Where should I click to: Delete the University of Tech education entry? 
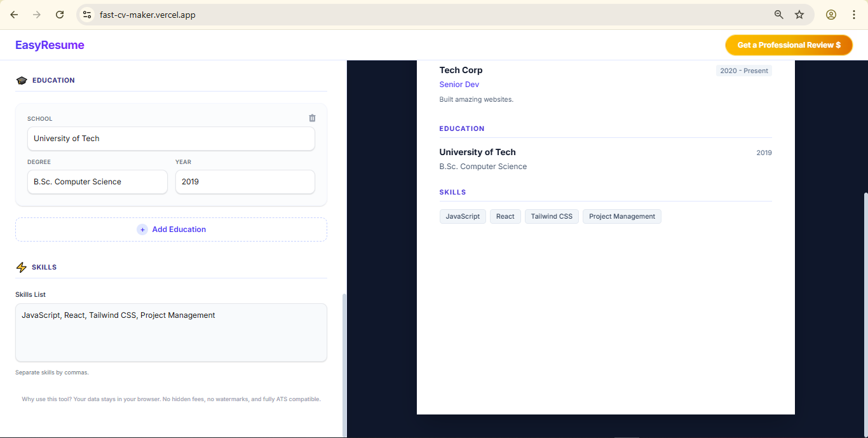tap(312, 118)
